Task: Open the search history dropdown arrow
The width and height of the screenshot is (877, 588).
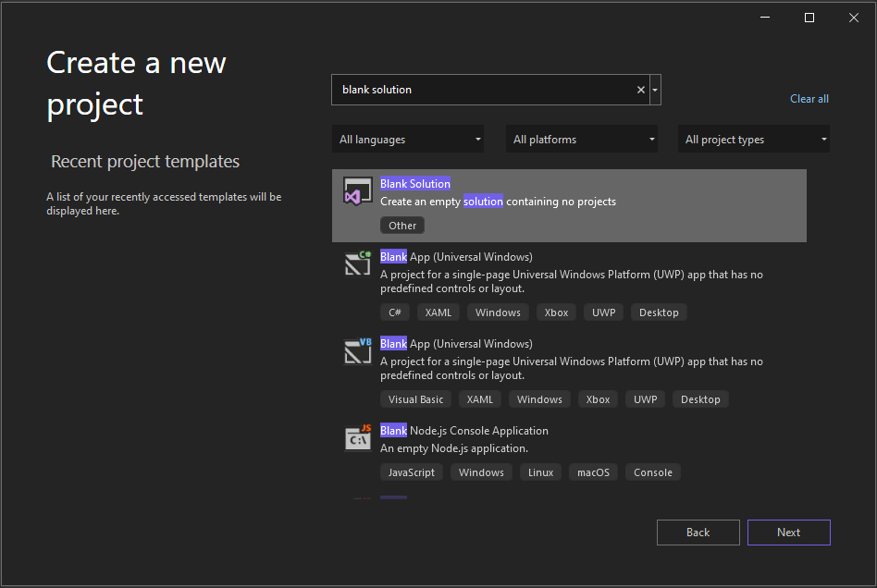Action: (655, 89)
